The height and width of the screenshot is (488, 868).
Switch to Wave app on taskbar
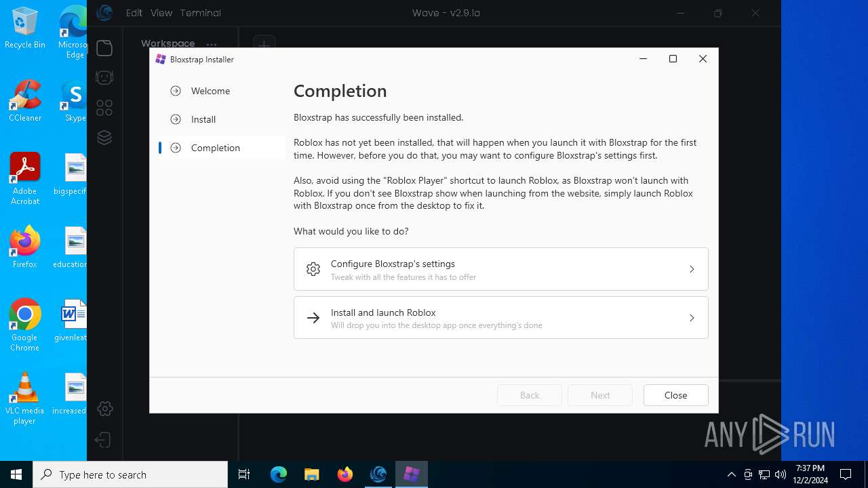[x=378, y=474]
